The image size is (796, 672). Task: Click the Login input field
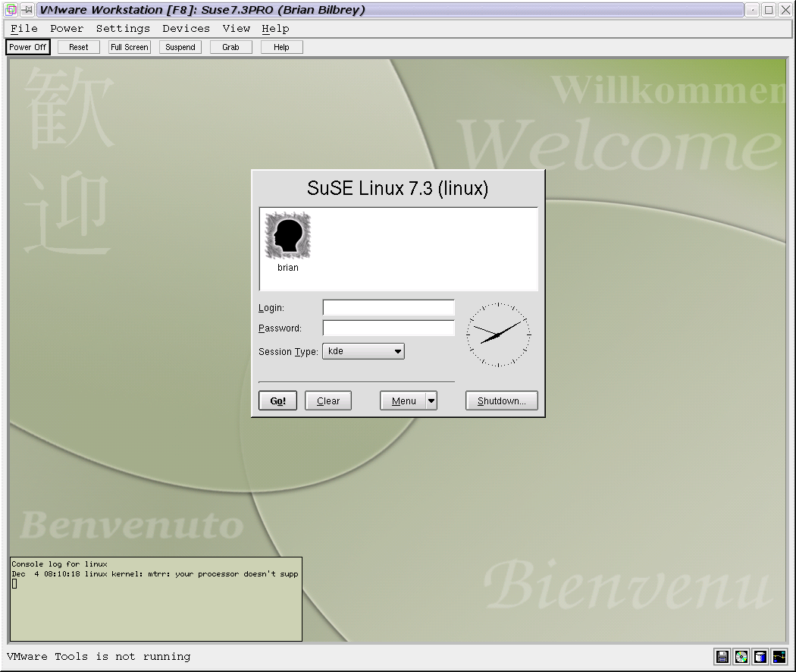pyautogui.click(x=388, y=308)
